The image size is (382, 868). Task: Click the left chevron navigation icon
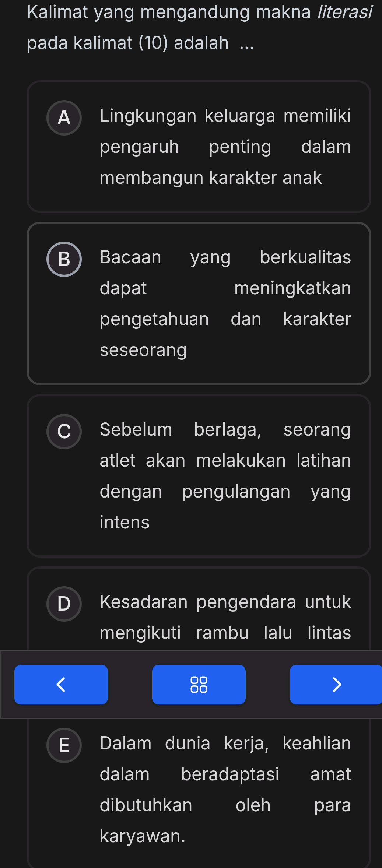pyautogui.click(x=61, y=684)
